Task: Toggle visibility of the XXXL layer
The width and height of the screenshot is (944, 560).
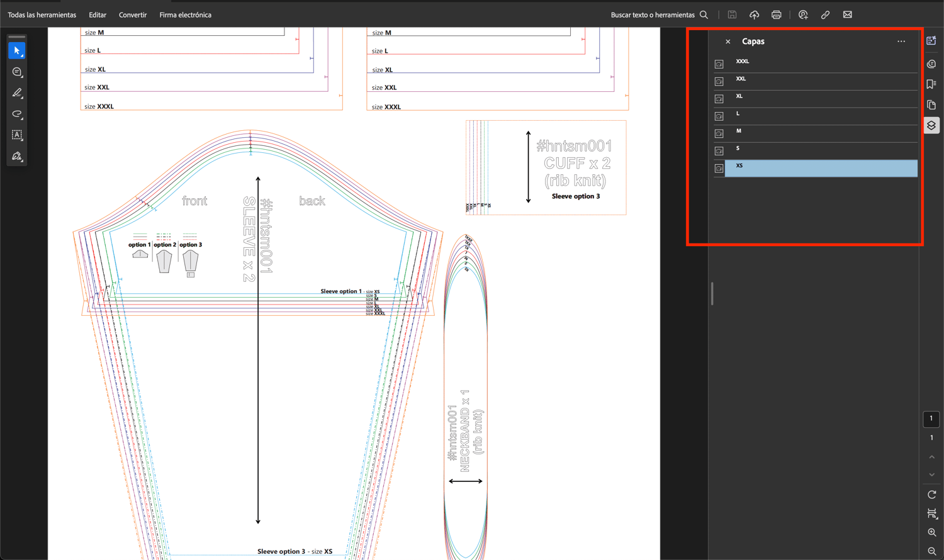Action: tap(719, 64)
